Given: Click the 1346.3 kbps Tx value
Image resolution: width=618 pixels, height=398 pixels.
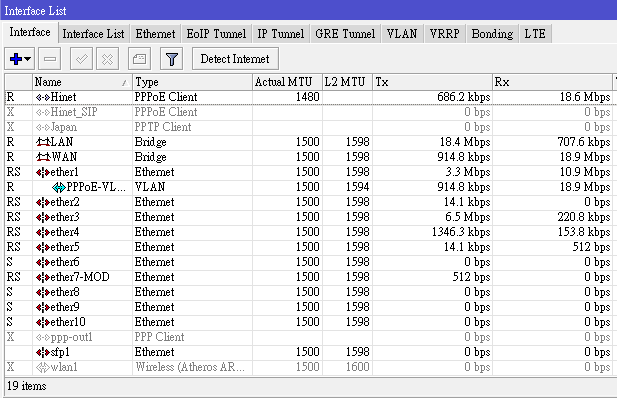Looking at the screenshot, I should click(x=461, y=232).
